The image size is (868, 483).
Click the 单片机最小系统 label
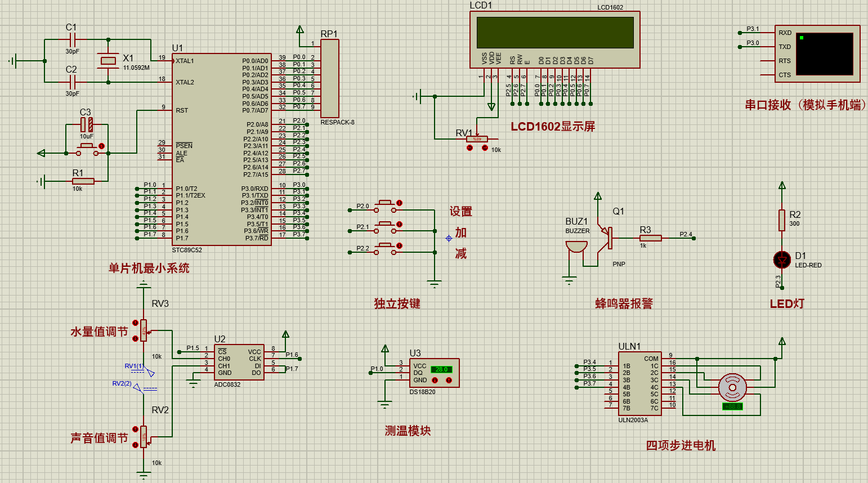[149, 268]
